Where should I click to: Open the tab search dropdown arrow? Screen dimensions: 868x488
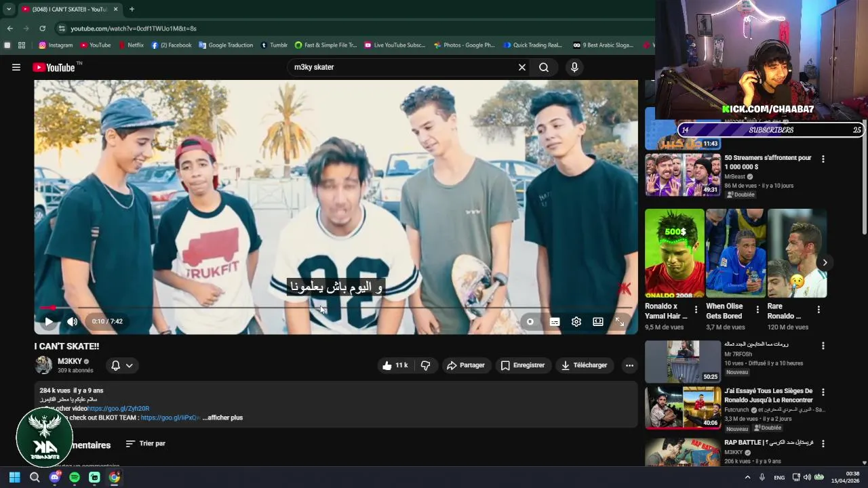tap(9, 9)
